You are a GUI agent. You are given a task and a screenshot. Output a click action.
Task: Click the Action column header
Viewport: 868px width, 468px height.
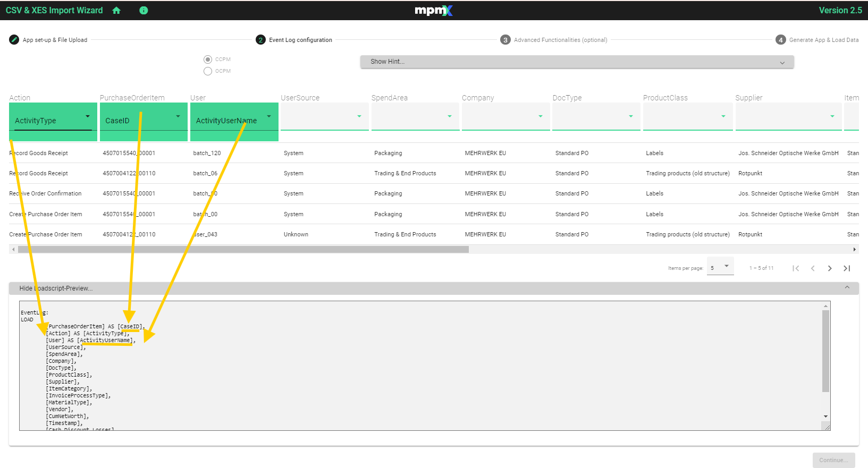point(20,98)
